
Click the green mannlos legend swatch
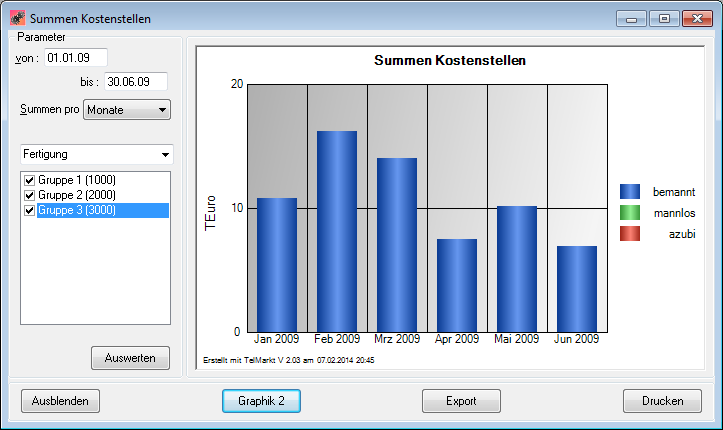(x=629, y=212)
